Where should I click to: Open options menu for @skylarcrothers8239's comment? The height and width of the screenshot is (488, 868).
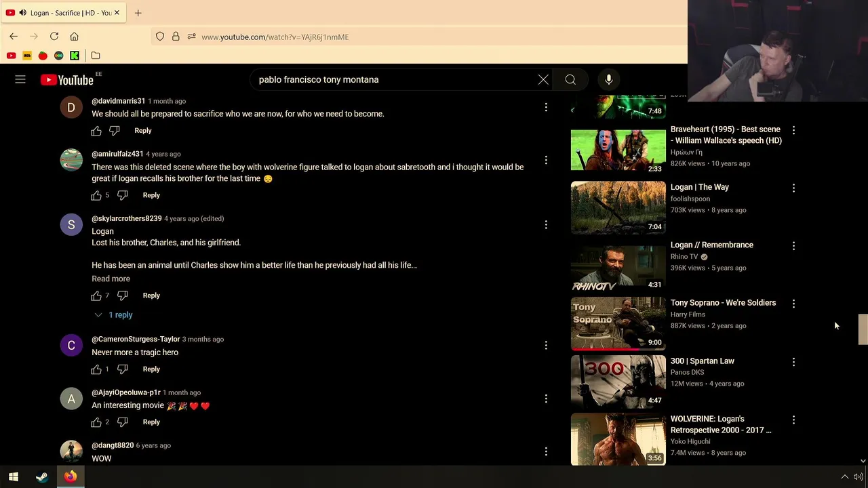tap(546, 224)
